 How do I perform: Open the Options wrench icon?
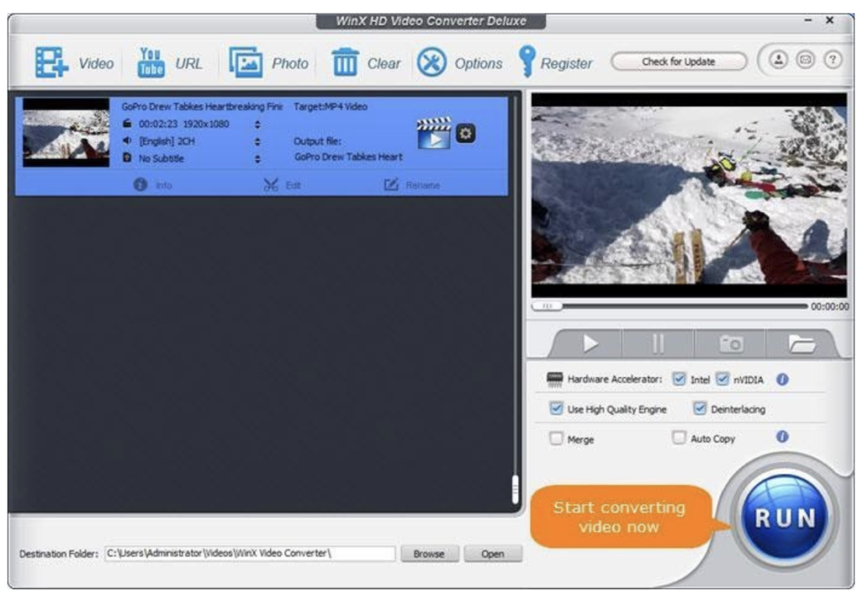pyautogui.click(x=431, y=62)
